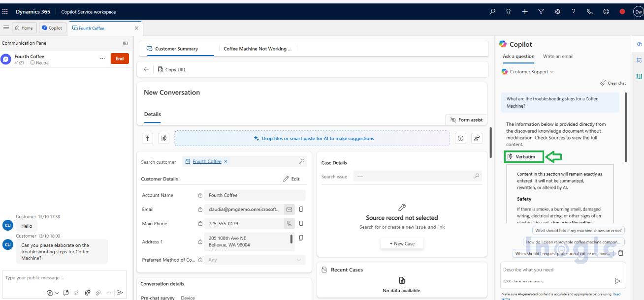Open the knowledge book icon in side rail
Screen dimensions: 644x300
pyautogui.click(x=639, y=76)
